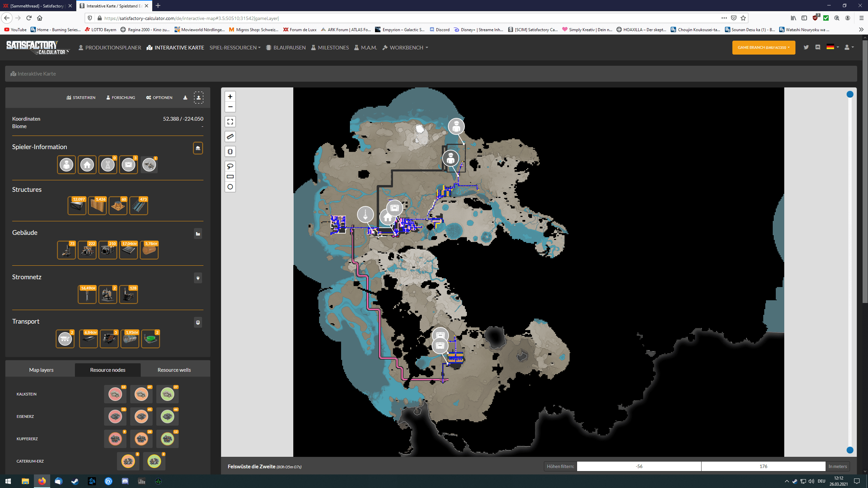Image resolution: width=868 pixels, height=488 pixels.
Task: Toggle normal Eisenerz nodes (41)
Action: [x=141, y=416]
